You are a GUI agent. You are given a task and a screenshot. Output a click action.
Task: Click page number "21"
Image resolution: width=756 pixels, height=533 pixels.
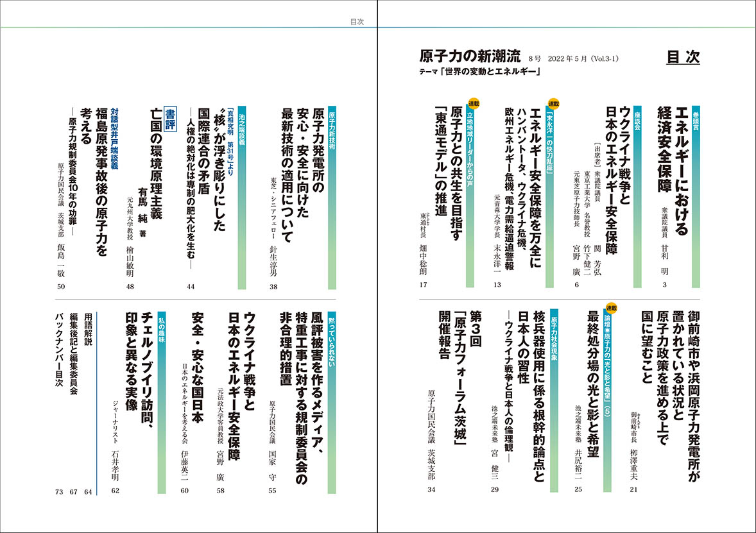click(x=633, y=489)
